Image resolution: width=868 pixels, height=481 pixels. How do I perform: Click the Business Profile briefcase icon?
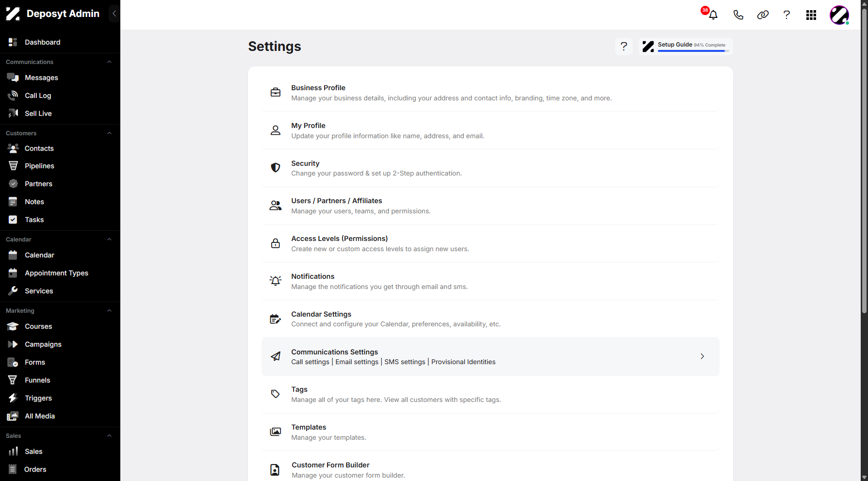tap(276, 92)
